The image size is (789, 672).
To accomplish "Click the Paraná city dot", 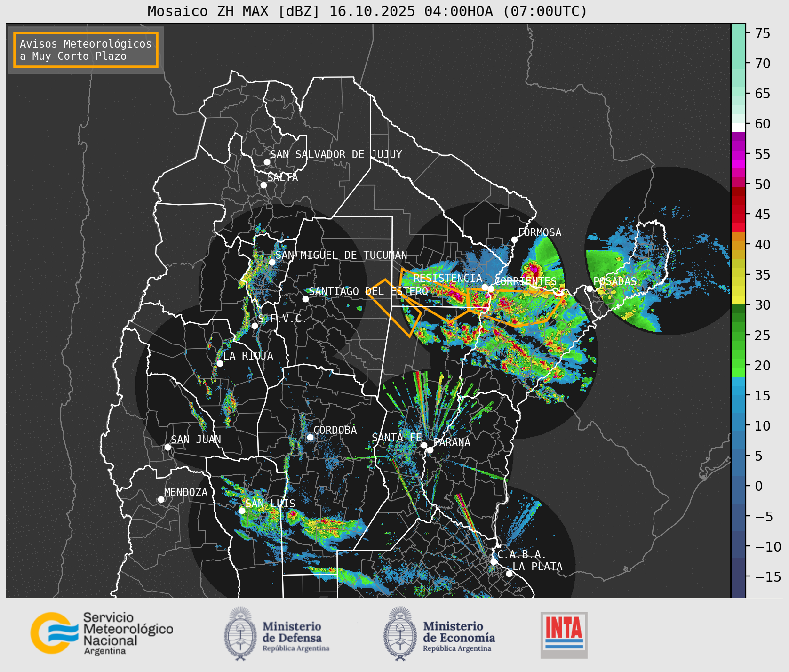I will (430, 450).
